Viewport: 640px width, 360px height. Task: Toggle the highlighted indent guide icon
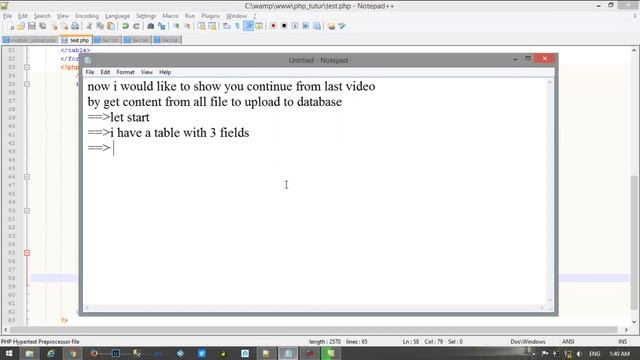pyautogui.click(x=248, y=26)
